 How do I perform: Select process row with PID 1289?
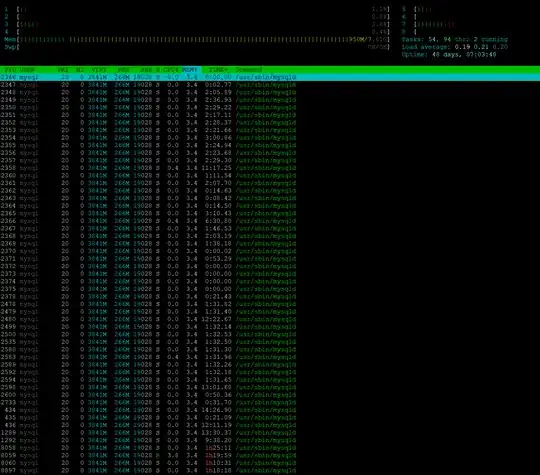(x=148, y=433)
